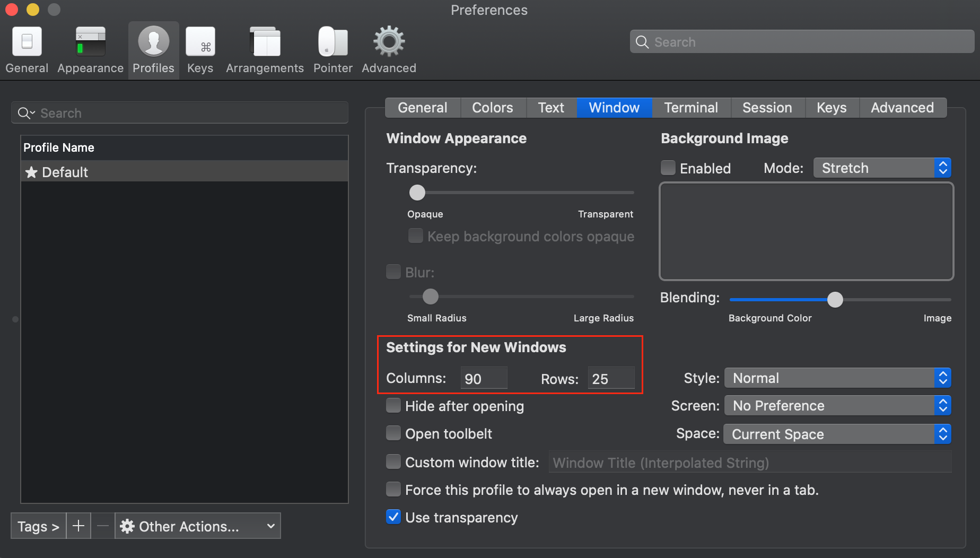The height and width of the screenshot is (558, 980).
Task: Check Hide after opening
Action: tap(393, 406)
